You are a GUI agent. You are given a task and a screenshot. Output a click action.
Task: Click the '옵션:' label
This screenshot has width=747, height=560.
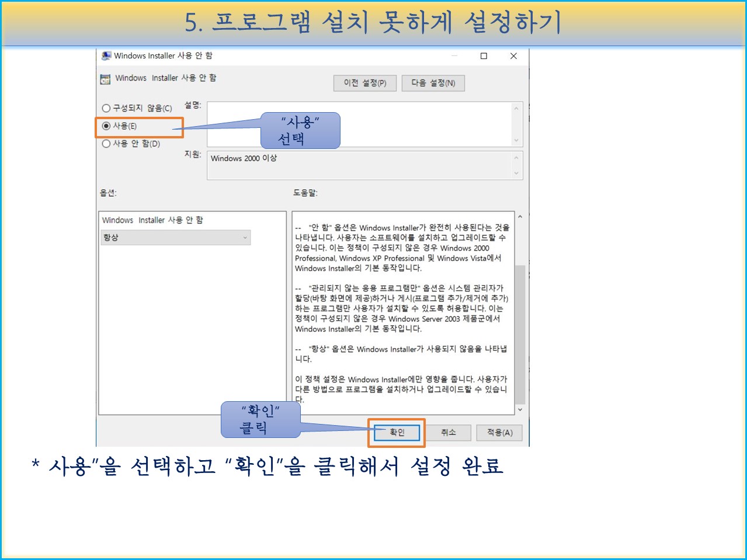pyautogui.click(x=107, y=193)
